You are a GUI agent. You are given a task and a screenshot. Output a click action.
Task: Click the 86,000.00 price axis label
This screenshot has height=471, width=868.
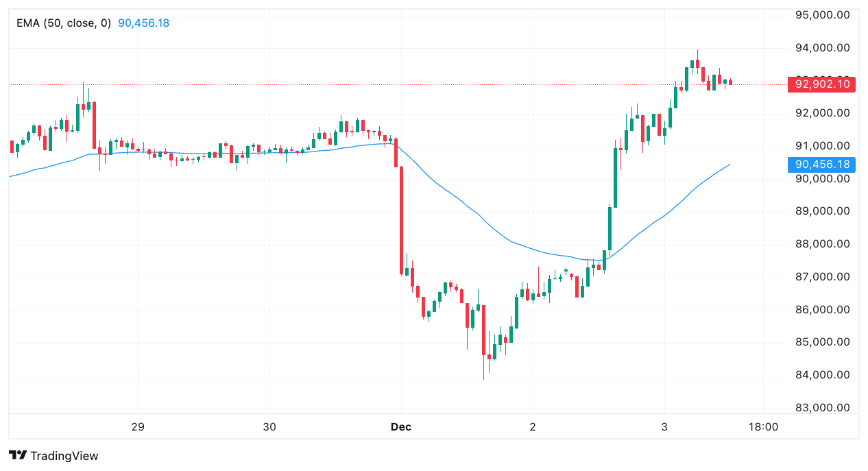(x=822, y=310)
